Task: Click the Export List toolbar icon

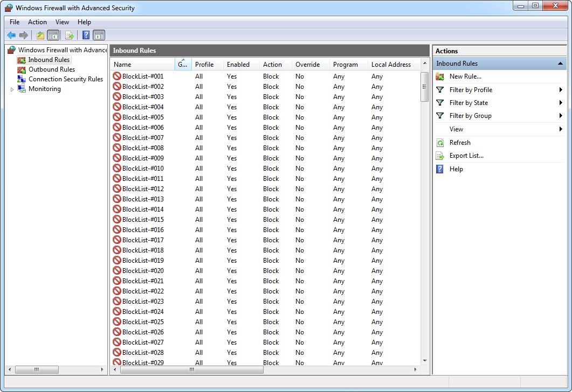Action: [69, 36]
